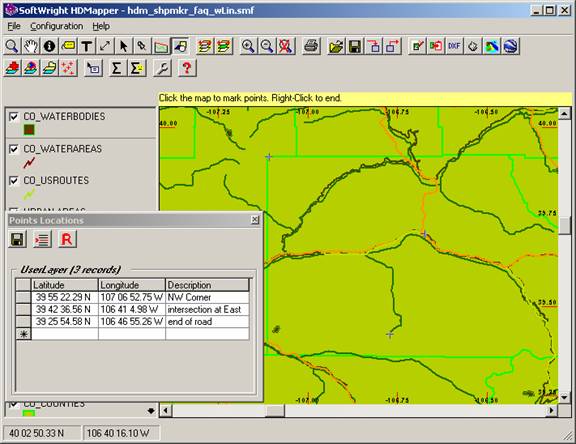Click the add layer red plus icon
The height and width of the screenshot is (444, 576).
click(x=12, y=68)
